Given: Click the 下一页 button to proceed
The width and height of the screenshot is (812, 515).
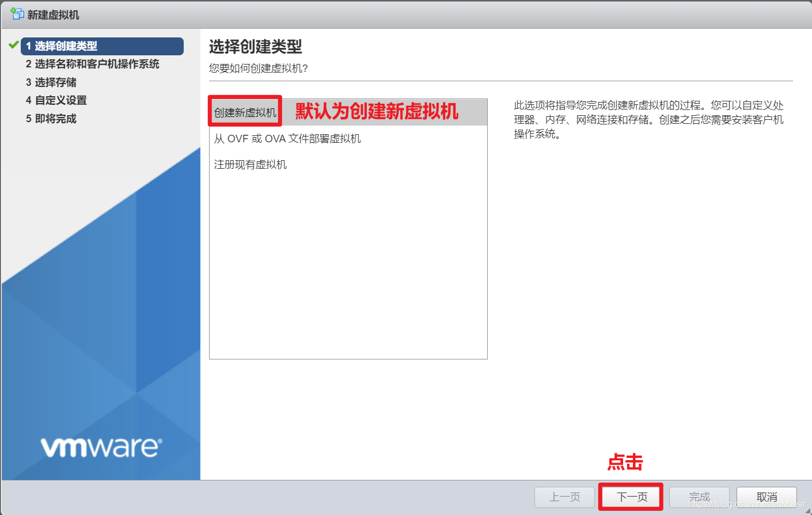Looking at the screenshot, I should (631, 497).
